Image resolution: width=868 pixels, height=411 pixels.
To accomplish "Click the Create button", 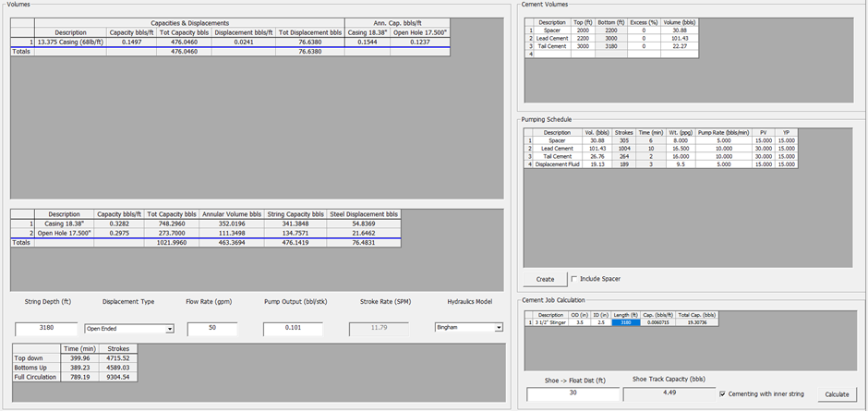I will coord(544,279).
